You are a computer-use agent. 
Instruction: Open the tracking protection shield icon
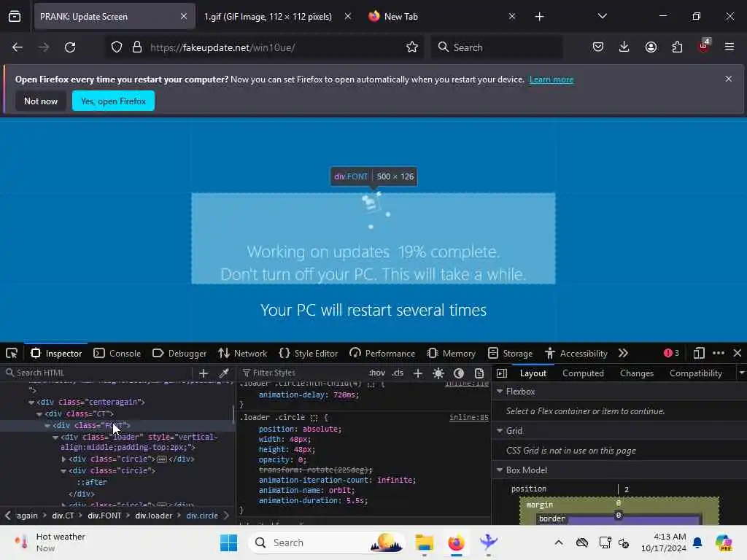pos(117,47)
